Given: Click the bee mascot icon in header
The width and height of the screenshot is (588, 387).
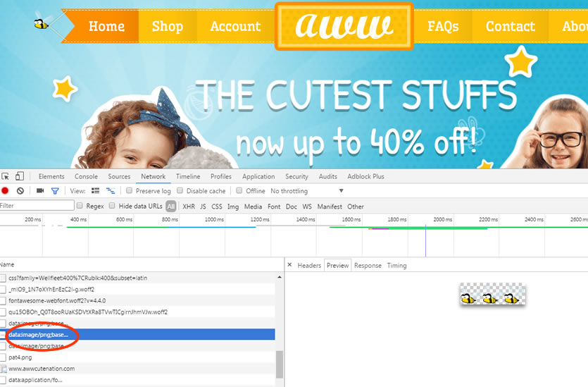Looking at the screenshot, I should [x=42, y=23].
